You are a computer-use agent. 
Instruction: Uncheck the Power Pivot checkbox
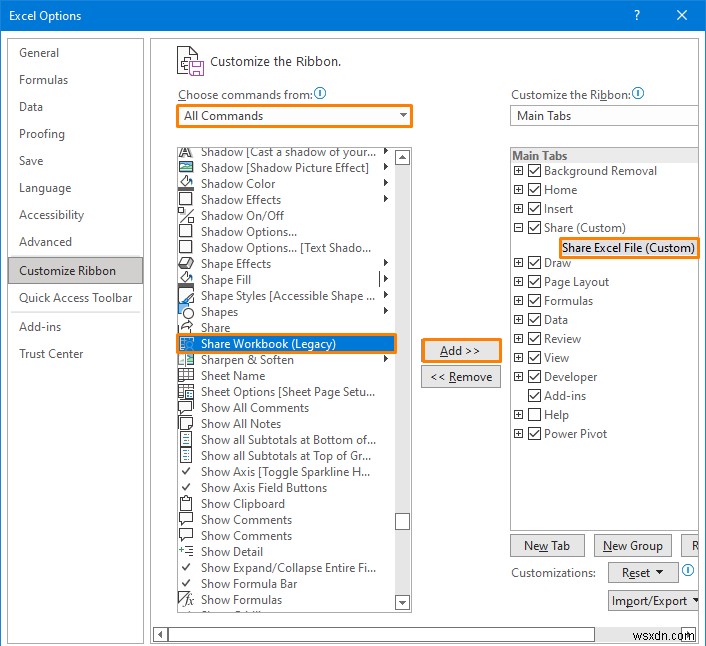pyautogui.click(x=534, y=434)
